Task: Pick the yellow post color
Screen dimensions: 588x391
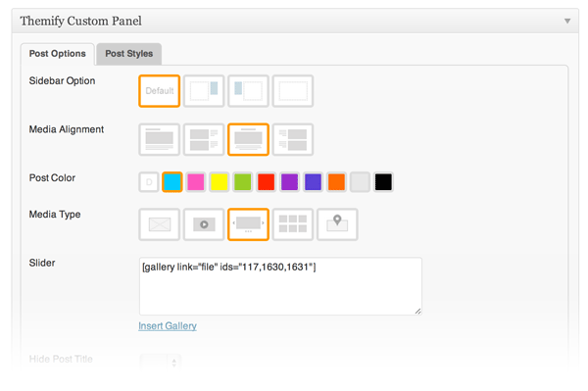Action: (x=220, y=182)
